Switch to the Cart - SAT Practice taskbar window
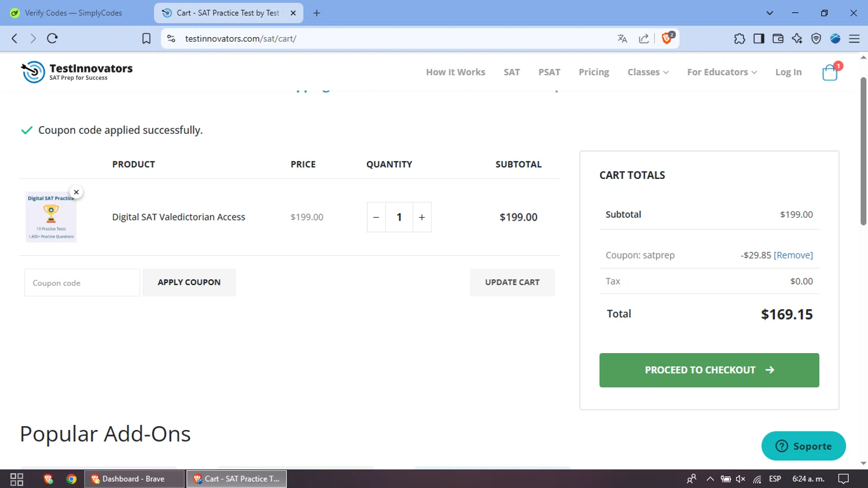This screenshot has height=488, width=868. coord(237,479)
